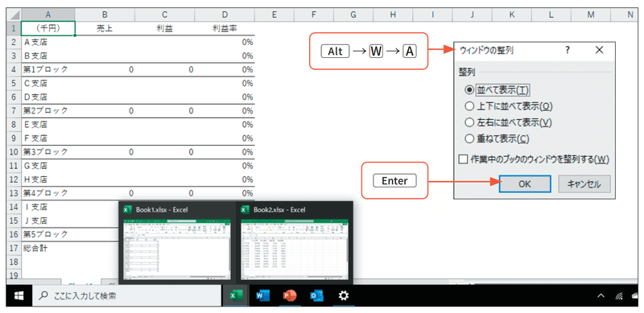
Task: Select the 第5ブロック cell
Action: coord(48,234)
